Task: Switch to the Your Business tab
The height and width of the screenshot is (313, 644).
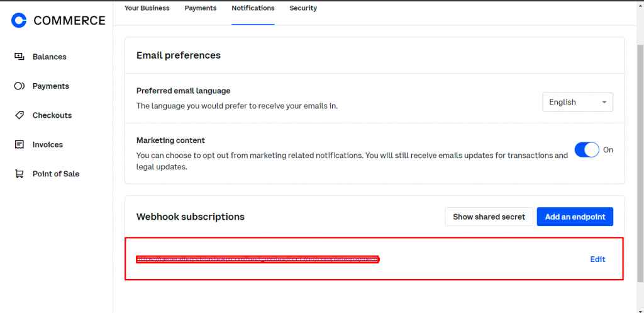Action: pyautogui.click(x=147, y=8)
